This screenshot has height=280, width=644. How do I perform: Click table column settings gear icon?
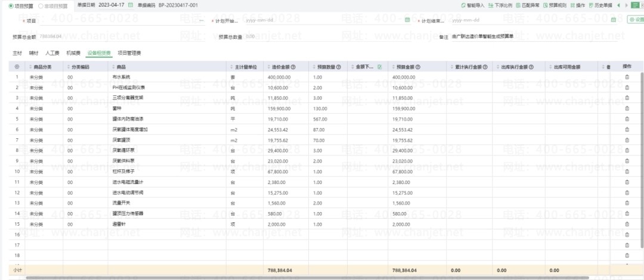point(17,67)
